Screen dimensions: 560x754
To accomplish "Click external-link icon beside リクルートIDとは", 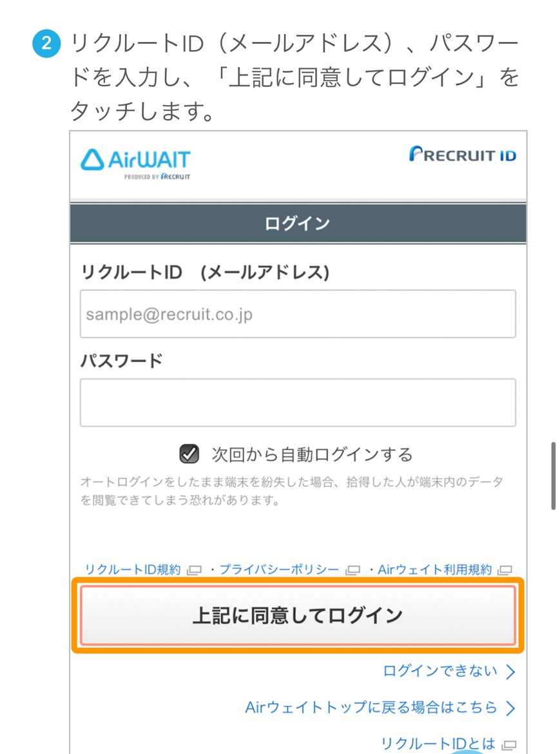I will [509, 745].
